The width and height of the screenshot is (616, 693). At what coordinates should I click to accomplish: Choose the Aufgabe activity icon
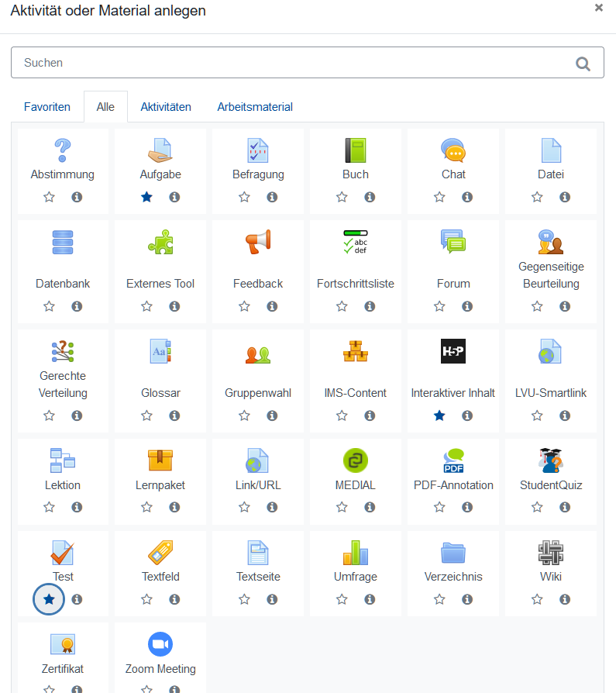pyautogui.click(x=160, y=150)
